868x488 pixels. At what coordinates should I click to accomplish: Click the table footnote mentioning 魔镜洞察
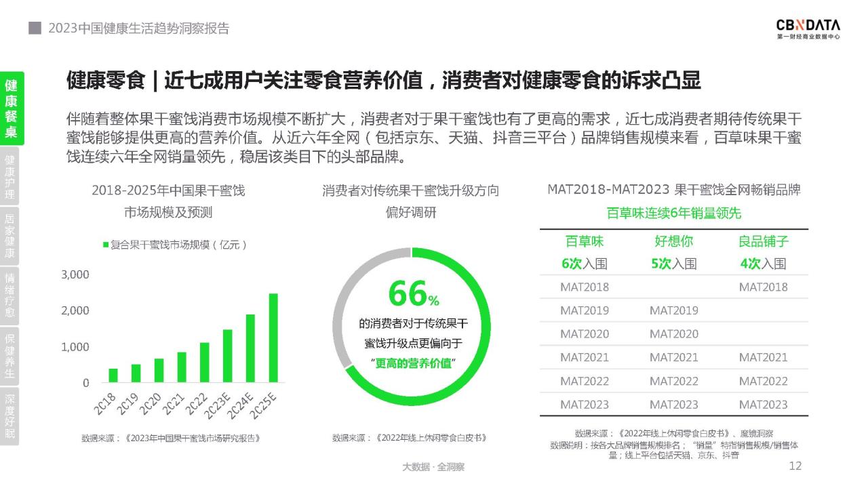pyautogui.click(x=674, y=433)
